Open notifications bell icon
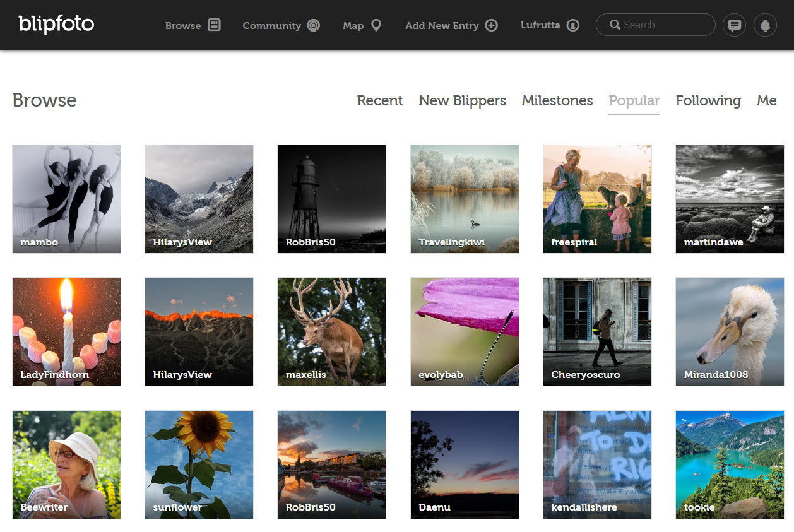794x532 pixels. [x=765, y=25]
